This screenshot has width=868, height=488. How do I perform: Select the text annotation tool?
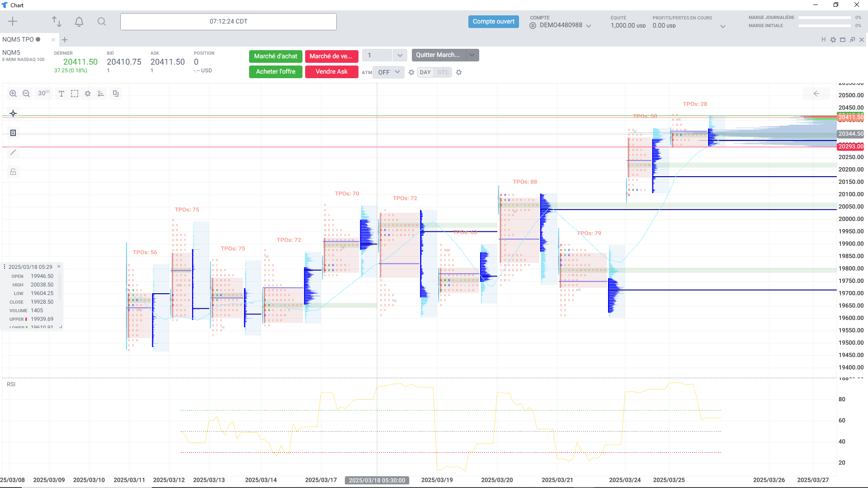61,94
